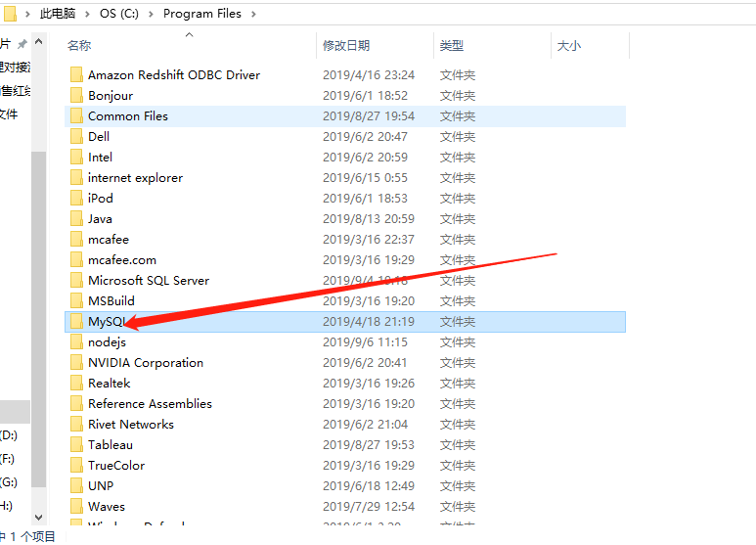Click the Java folder icon

76,219
